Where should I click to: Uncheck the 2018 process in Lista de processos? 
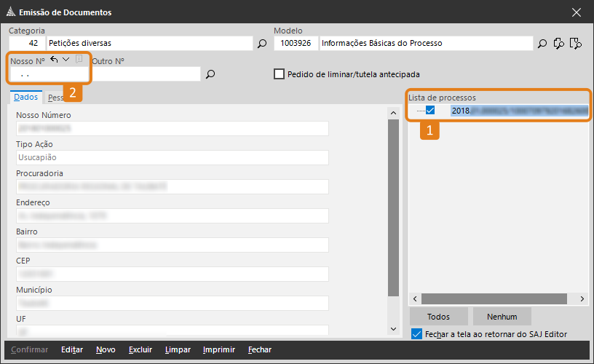pos(430,111)
